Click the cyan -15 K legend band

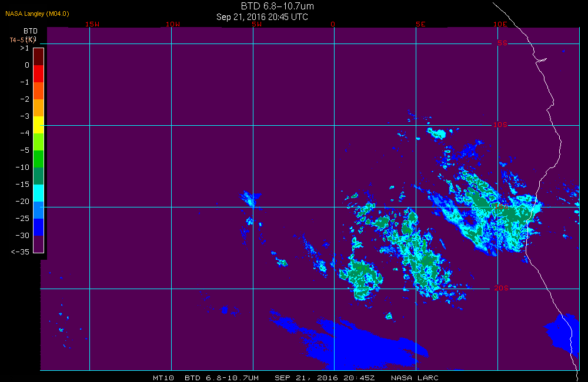tap(39, 193)
